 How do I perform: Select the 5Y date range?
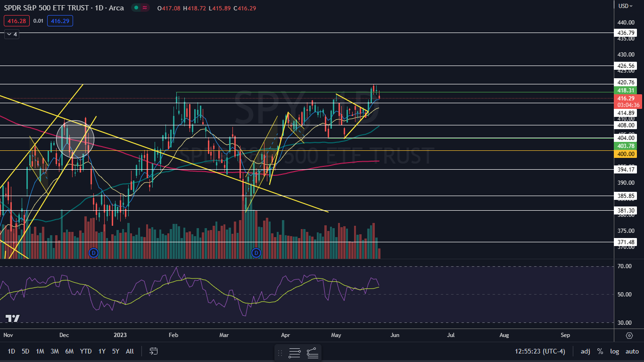(116, 351)
